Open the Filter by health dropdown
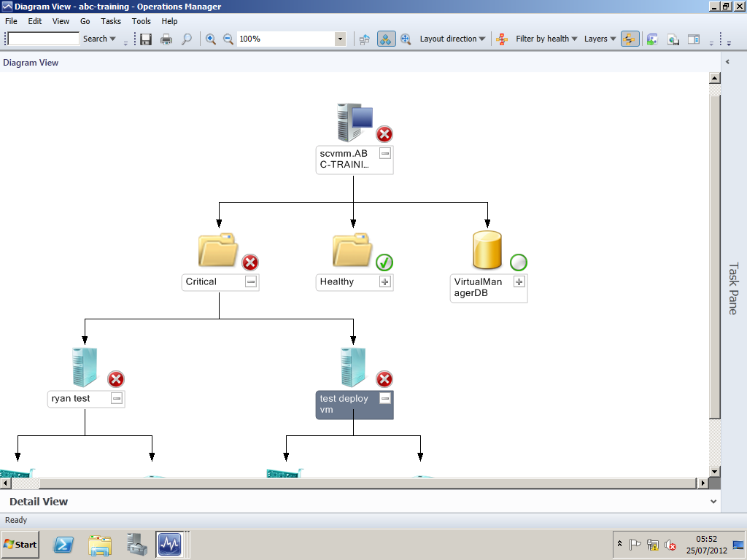747x560 pixels. 546,39
